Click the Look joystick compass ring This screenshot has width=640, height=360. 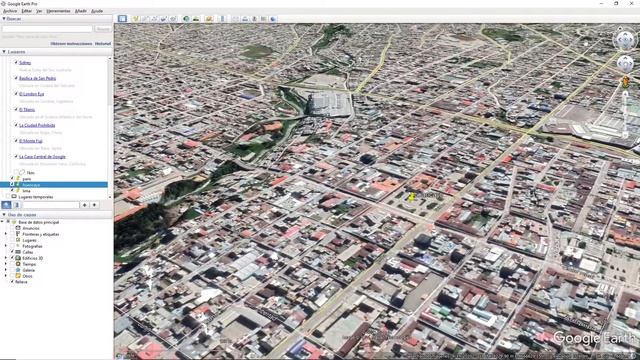625,40
